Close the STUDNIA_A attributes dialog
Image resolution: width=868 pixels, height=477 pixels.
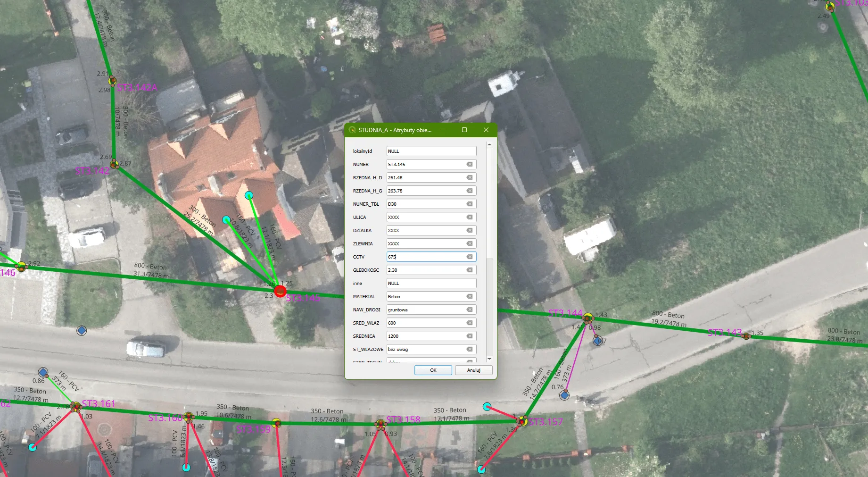(x=486, y=130)
